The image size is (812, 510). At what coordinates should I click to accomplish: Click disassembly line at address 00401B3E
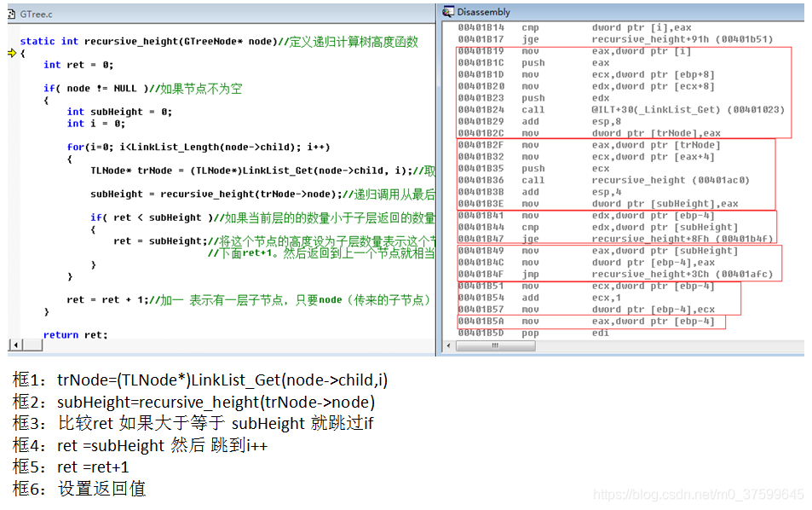pyautogui.click(x=598, y=204)
